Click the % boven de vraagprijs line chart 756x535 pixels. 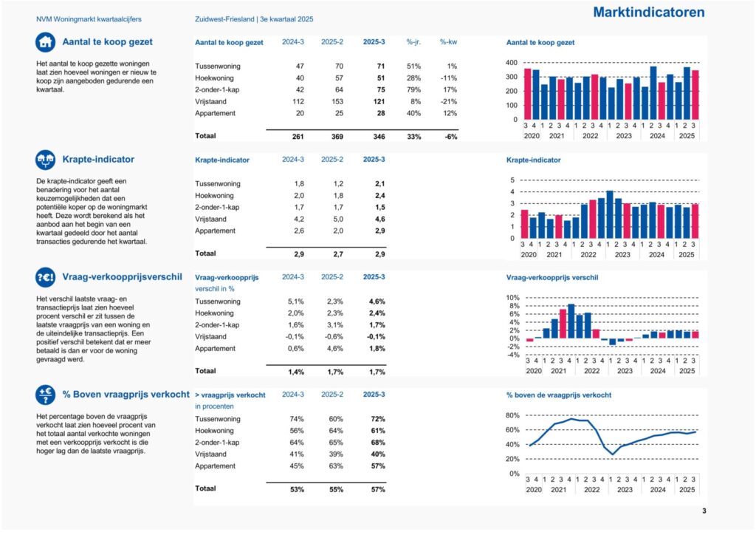click(x=605, y=443)
